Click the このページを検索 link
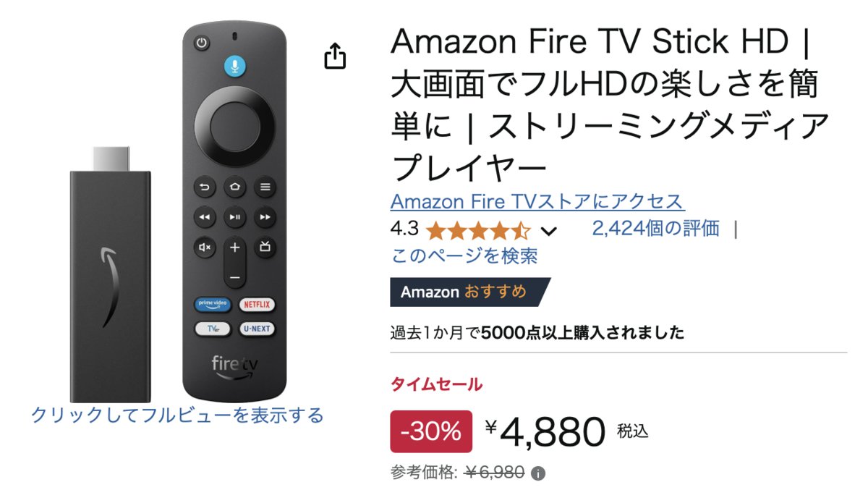This screenshot has height=490, width=868. [464, 255]
